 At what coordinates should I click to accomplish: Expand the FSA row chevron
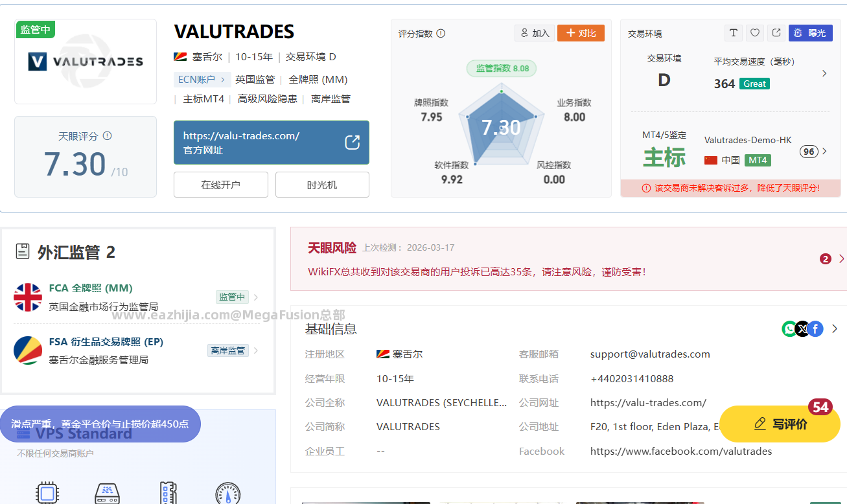pyautogui.click(x=256, y=350)
